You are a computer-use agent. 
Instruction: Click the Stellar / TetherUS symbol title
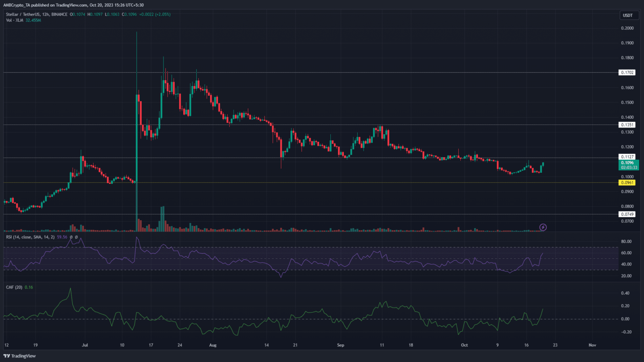[21, 14]
